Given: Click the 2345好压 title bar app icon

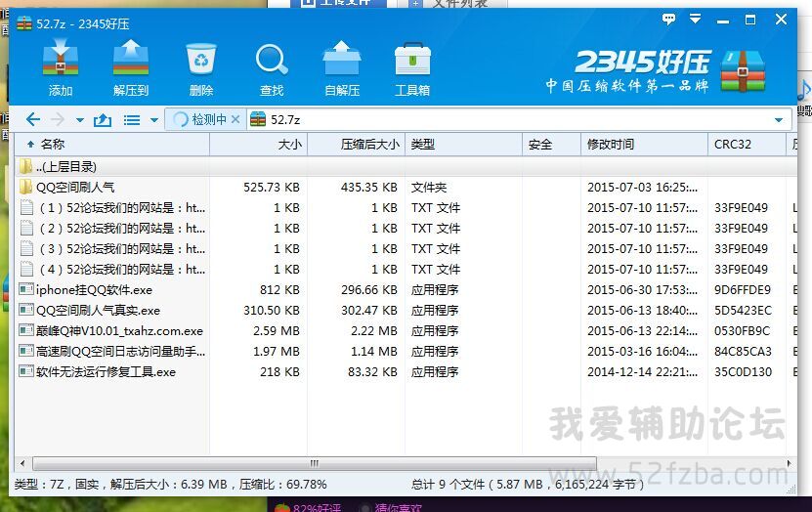Looking at the screenshot, I should point(24,23).
